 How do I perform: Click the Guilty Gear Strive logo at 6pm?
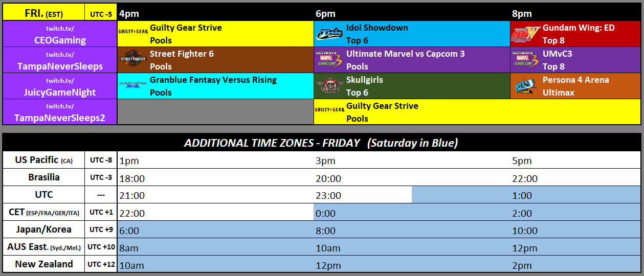tap(329, 109)
